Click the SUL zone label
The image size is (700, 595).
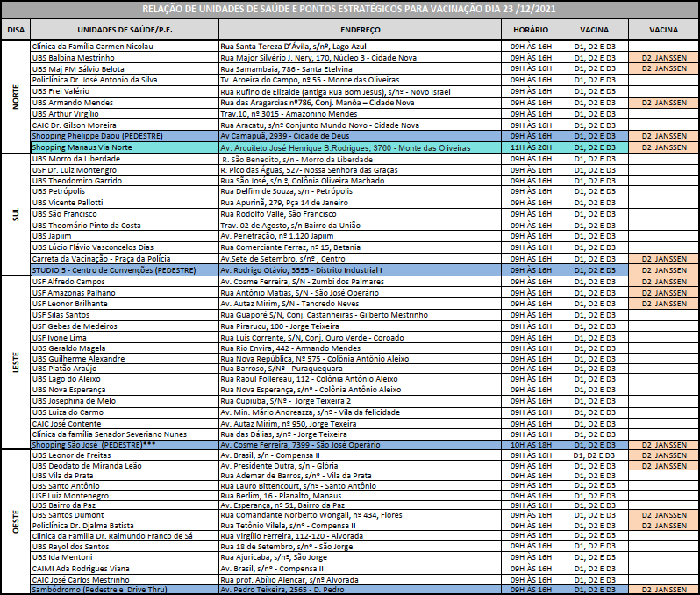(x=16, y=214)
